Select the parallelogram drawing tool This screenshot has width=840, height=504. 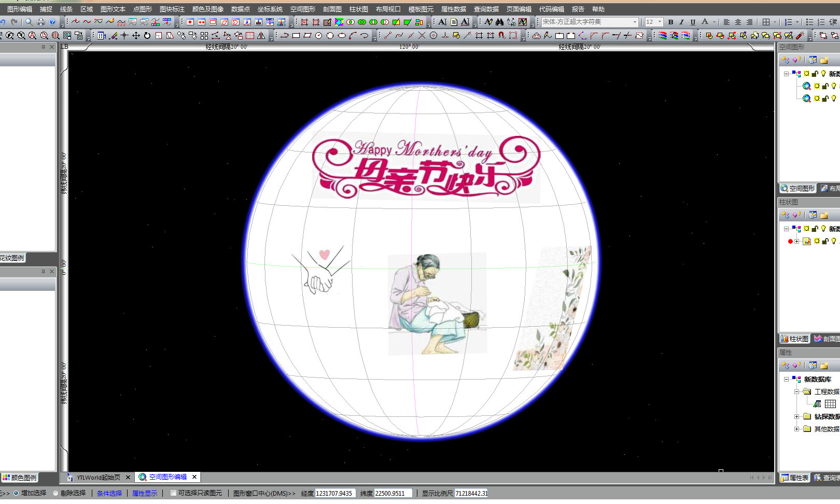[x=307, y=35]
